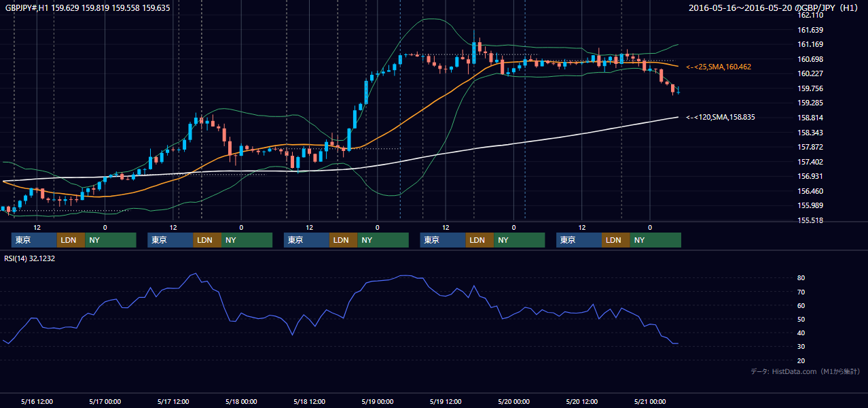Click price level 160.227 on axis
868x408 pixels.
810,73
